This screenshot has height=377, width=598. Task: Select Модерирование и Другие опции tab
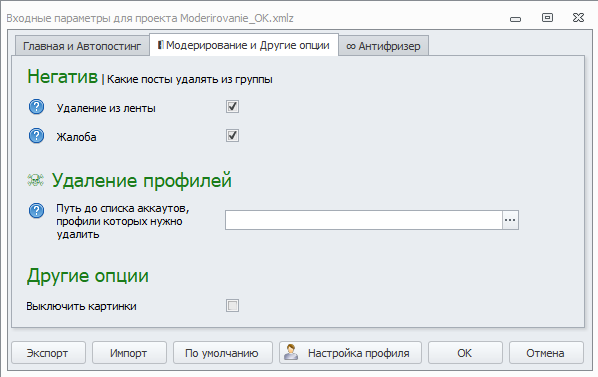pos(244,45)
